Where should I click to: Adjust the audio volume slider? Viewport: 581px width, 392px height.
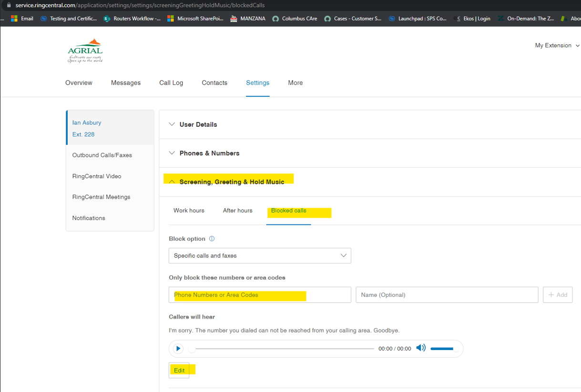point(444,349)
